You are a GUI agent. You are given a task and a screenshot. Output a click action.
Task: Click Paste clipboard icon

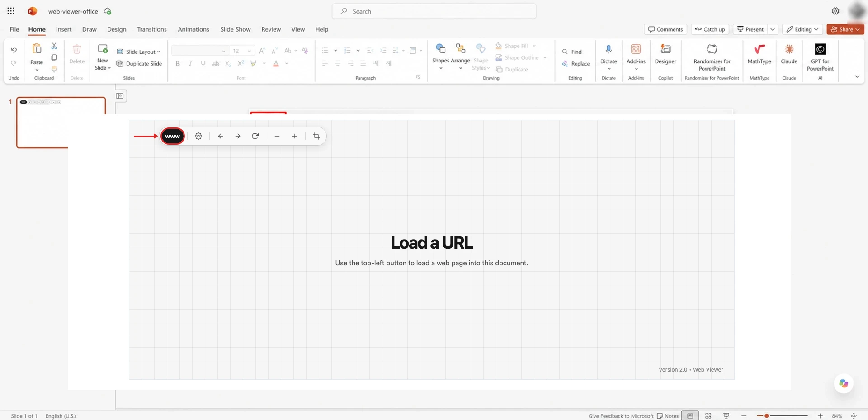coord(37,49)
